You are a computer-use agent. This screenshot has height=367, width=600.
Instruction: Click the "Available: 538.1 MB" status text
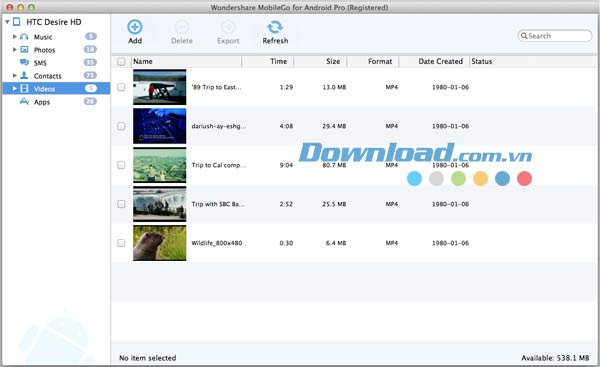click(x=555, y=358)
